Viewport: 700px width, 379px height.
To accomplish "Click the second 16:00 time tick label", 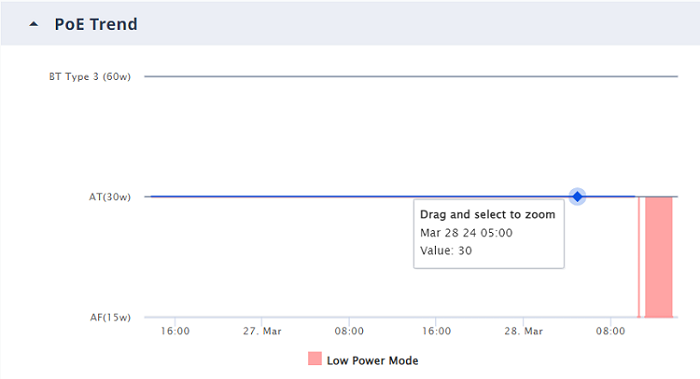I will (437, 331).
